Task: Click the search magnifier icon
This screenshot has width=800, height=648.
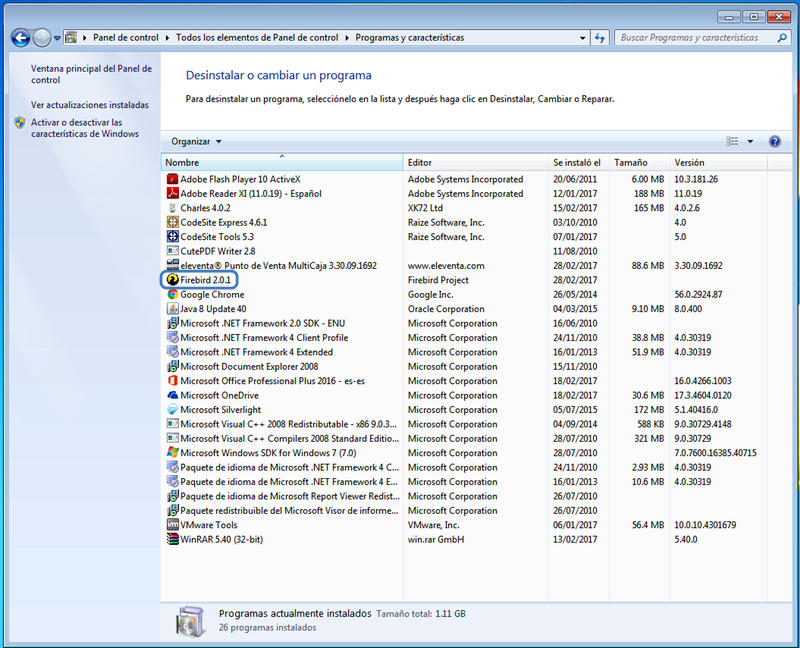Action: point(782,38)
